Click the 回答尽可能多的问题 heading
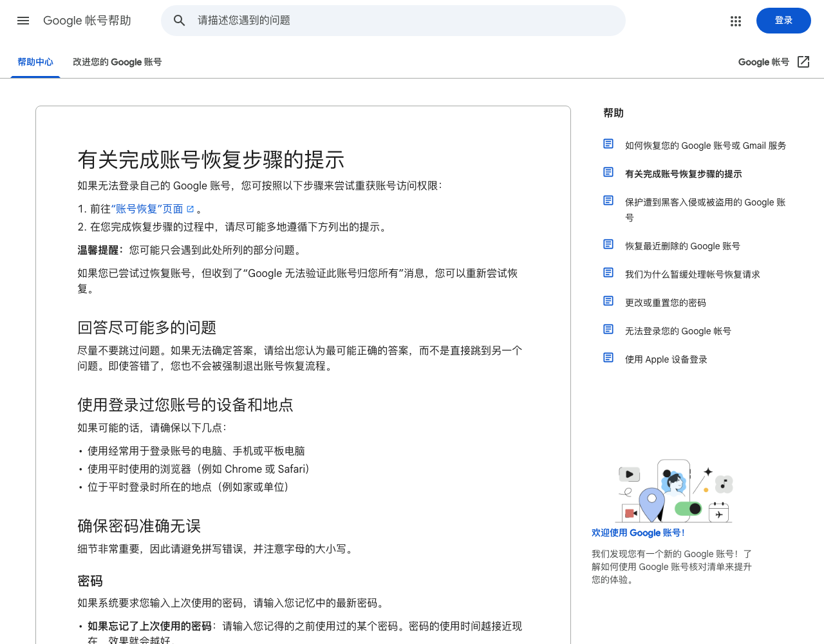The width and height of the screenshot is (824, 644). click(x=147, y=328)
